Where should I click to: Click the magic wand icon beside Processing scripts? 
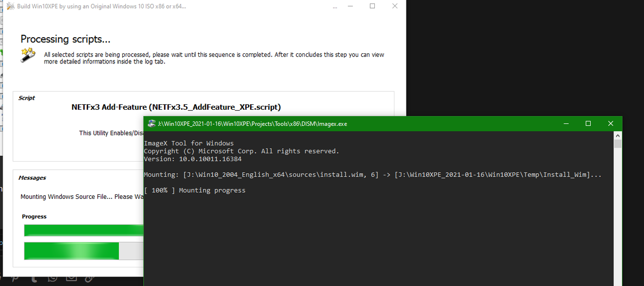point(28,55)
